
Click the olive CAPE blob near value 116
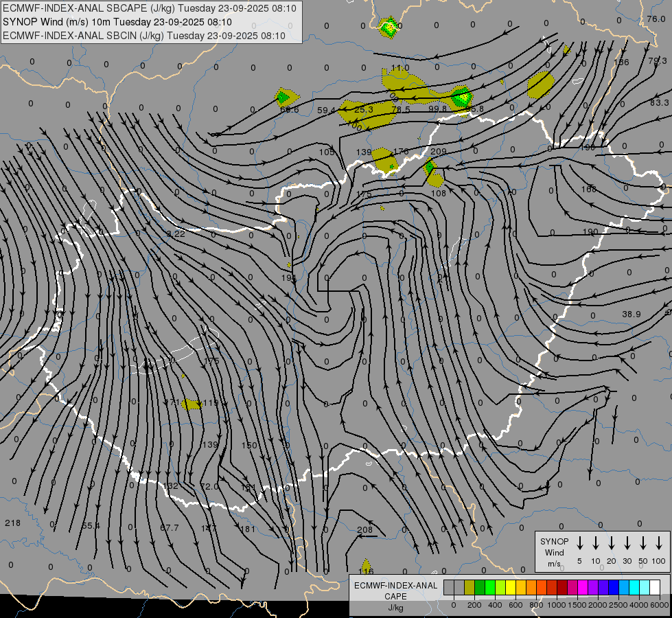pyautogui.click(x=367, y=564)
